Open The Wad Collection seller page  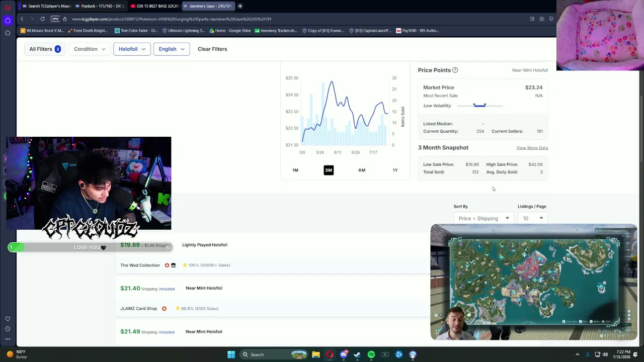[140, 265]
